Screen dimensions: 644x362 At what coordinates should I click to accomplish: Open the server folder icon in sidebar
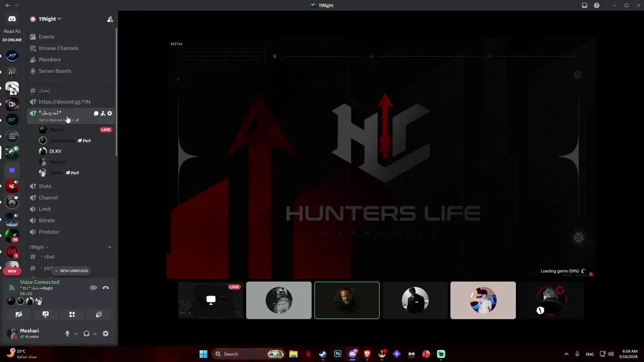12,170
